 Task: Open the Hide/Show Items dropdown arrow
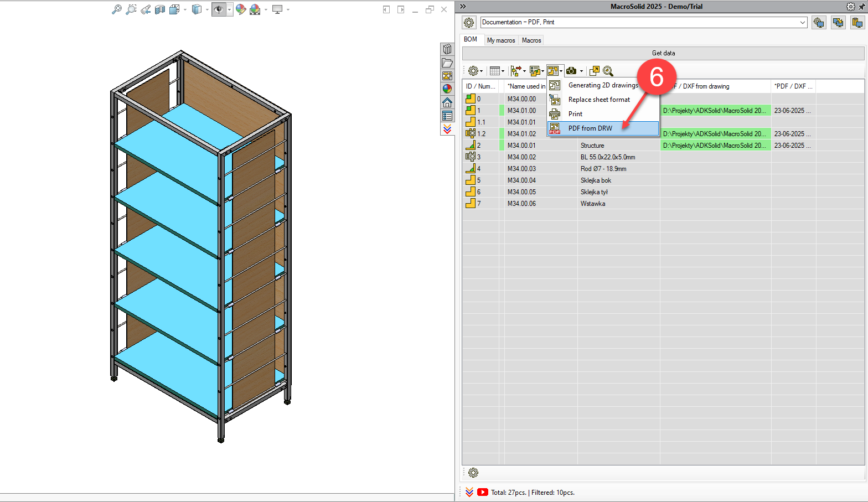[229, 9]
